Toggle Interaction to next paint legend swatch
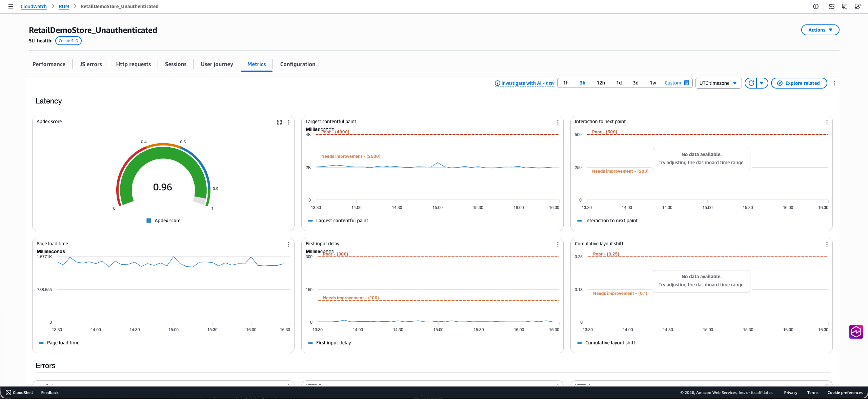This screenshot has width=868, height=399. tap(579, 221)
